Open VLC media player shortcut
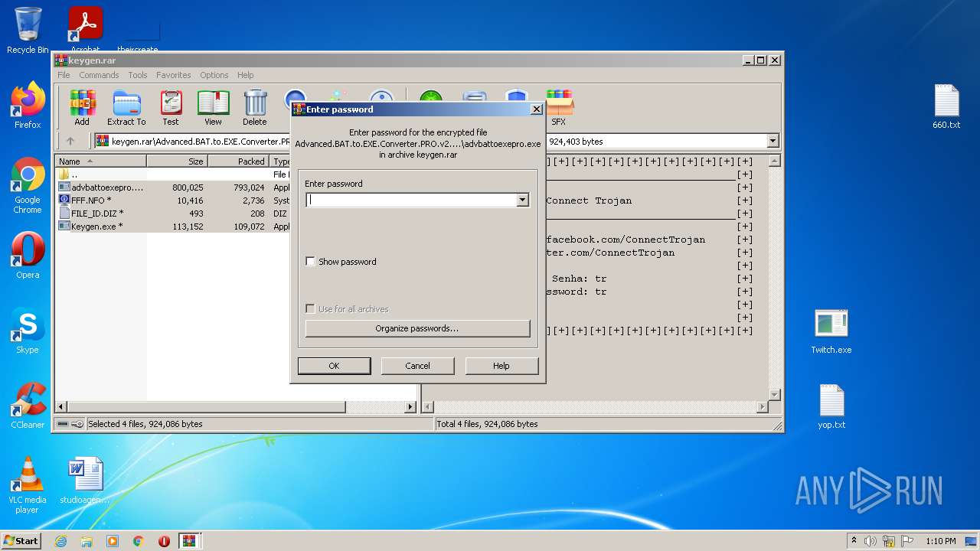980x551 pixels. [x=28, y=485]
